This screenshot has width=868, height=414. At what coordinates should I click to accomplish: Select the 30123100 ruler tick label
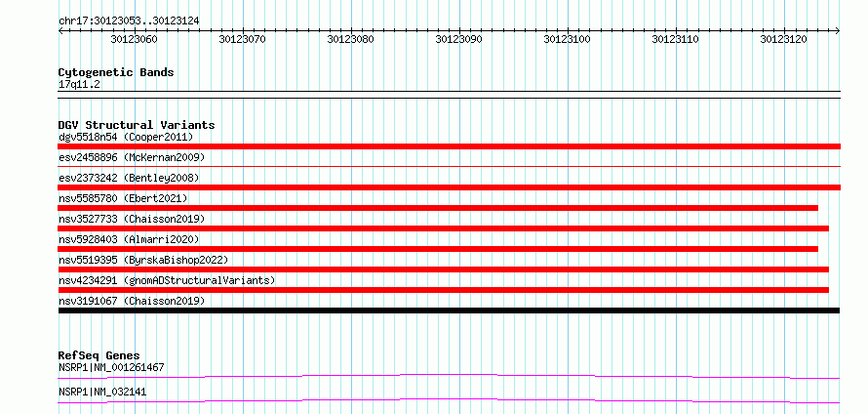567,39
